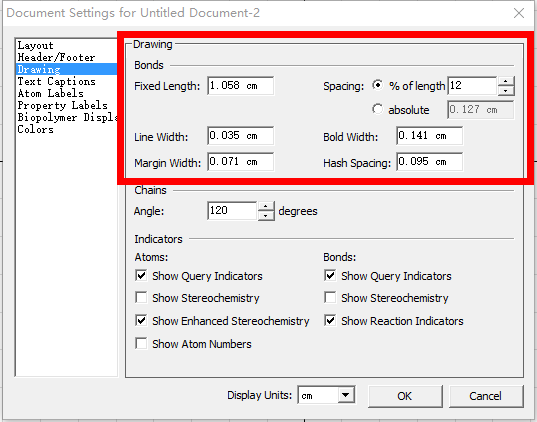This screenshot has height=422, width=537.
Task: Increase the % of length spinner
Action: click(506, 81)
